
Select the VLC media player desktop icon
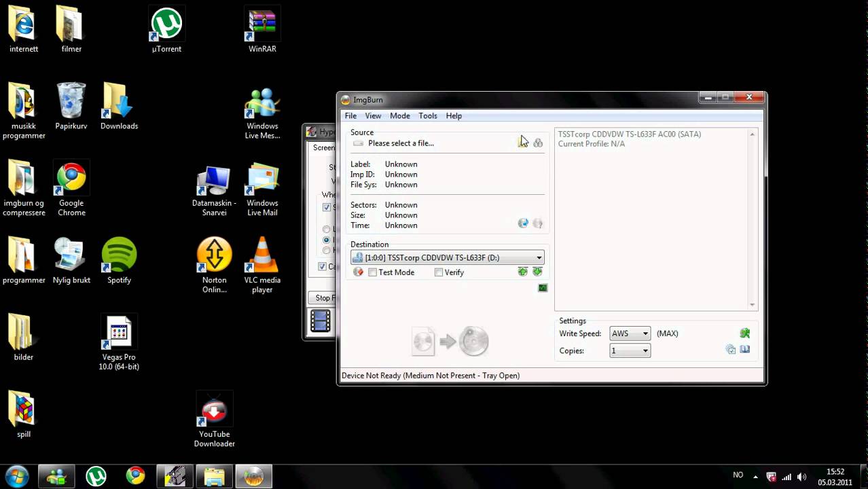[262, 266]
